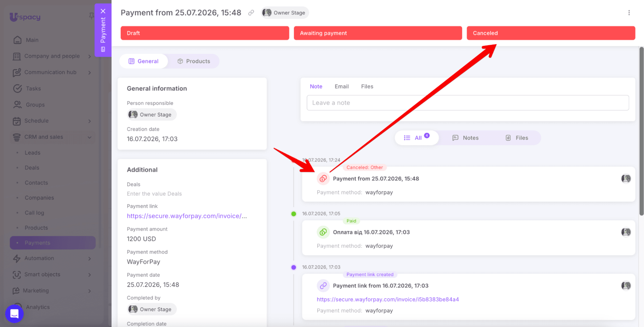Open Analytics in sidebar

coord(38,307)
